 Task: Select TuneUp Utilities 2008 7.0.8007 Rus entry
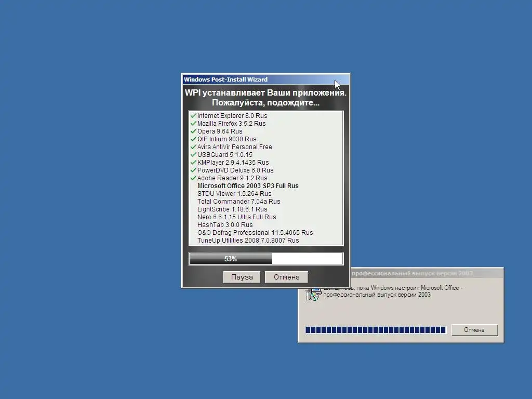[x=248, y=241]
